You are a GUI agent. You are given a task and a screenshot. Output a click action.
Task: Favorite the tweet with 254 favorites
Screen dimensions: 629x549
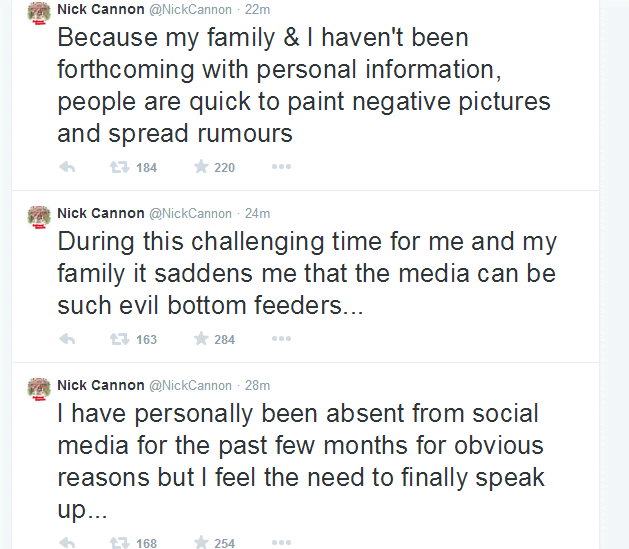[201, 543]
